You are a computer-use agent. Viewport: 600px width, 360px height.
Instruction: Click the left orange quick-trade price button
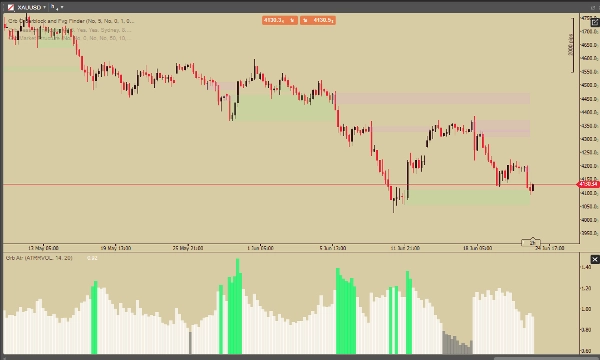pos(280,20)
